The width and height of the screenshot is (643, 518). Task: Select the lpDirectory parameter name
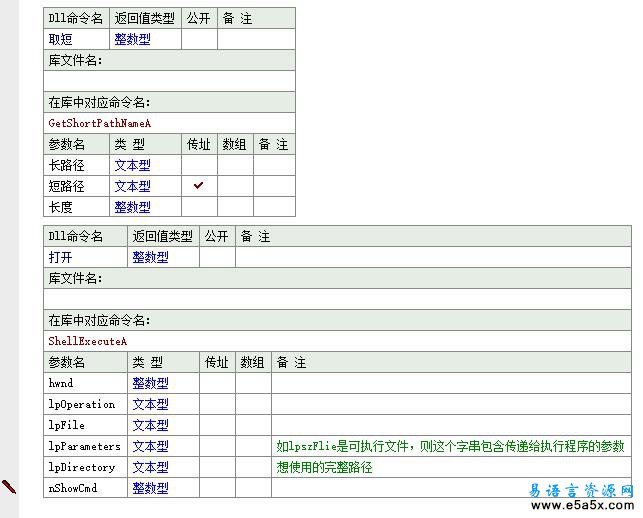(x=82, y=467)
